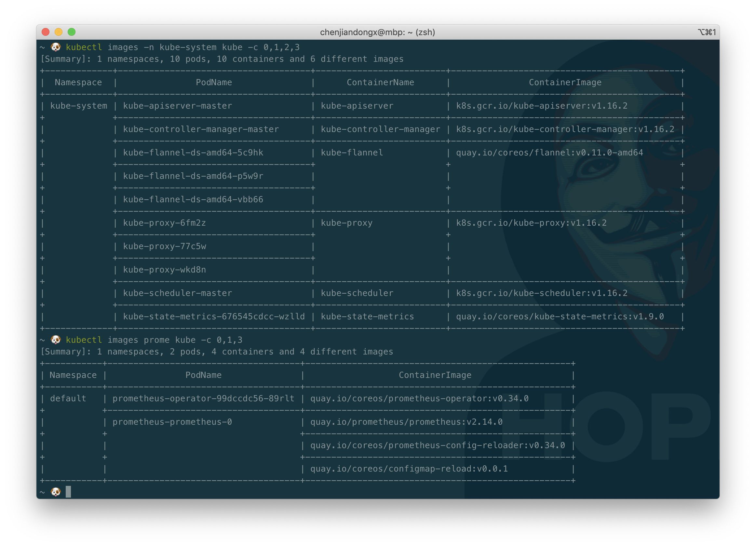Click the red close window button
Image resolution: width=756 pixels, height=547 pixels.
(46, 32)
